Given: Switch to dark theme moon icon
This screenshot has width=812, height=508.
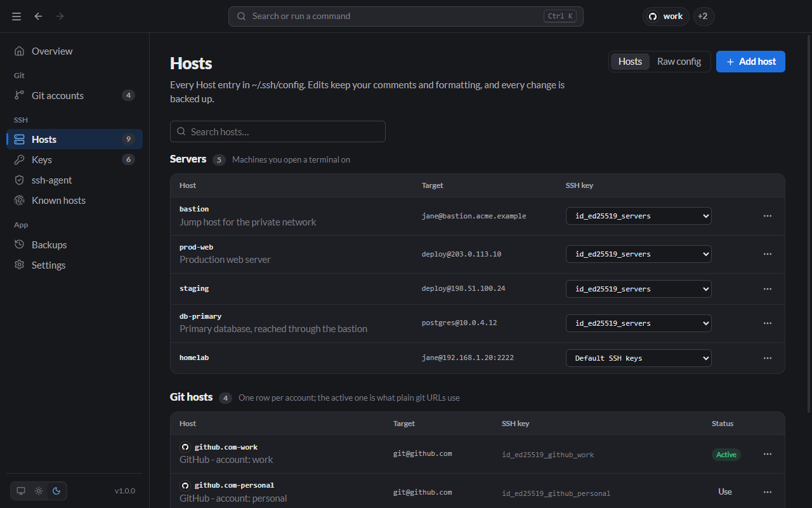Looking at the screenshot, I should 56,491.
